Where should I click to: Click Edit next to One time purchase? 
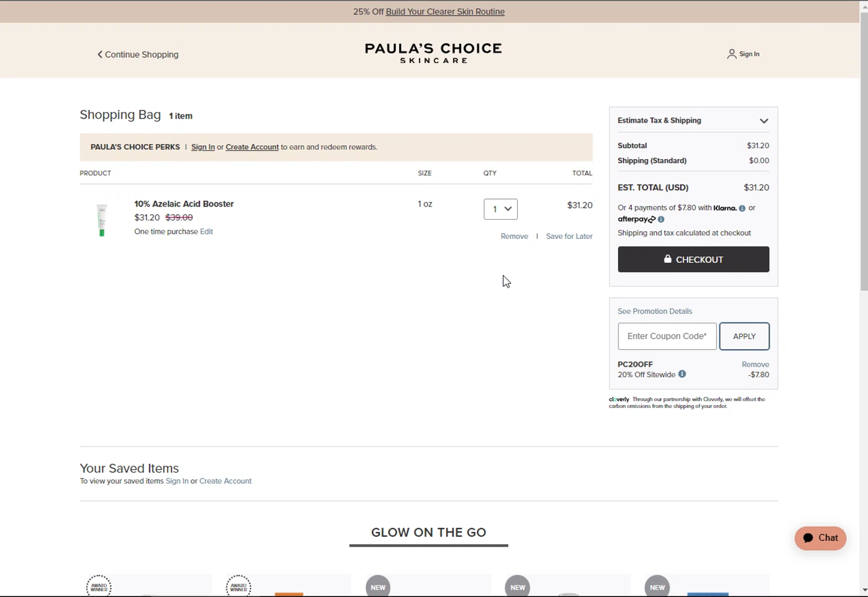(x=207, y=231)
